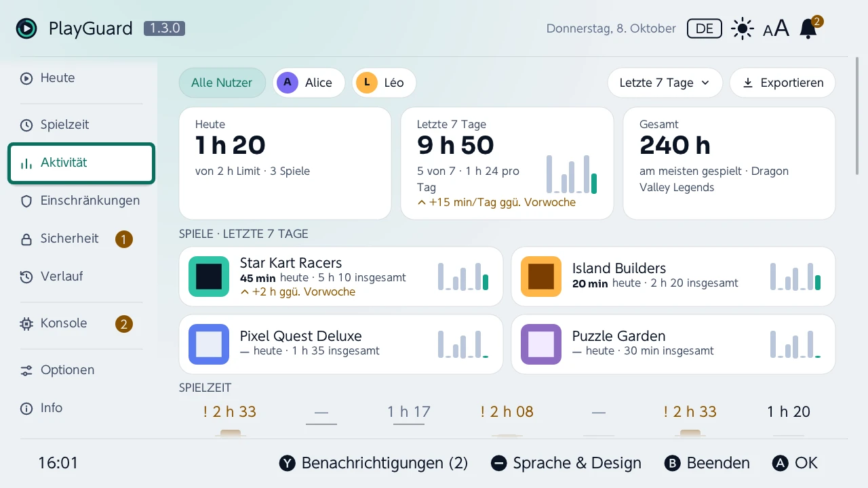Screen dimensions: 868x488
Task: Click the Pixel Quest Deluxe game icon
Action: 209,344
